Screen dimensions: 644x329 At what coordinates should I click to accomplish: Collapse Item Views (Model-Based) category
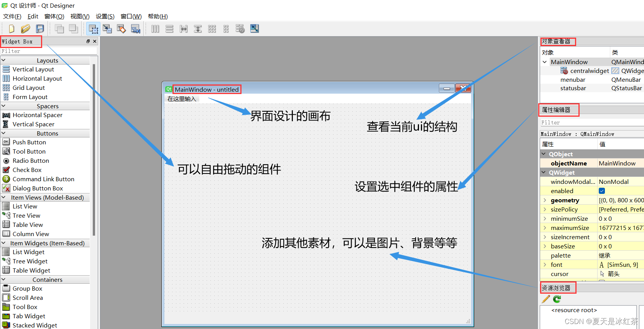pos(3,197)
